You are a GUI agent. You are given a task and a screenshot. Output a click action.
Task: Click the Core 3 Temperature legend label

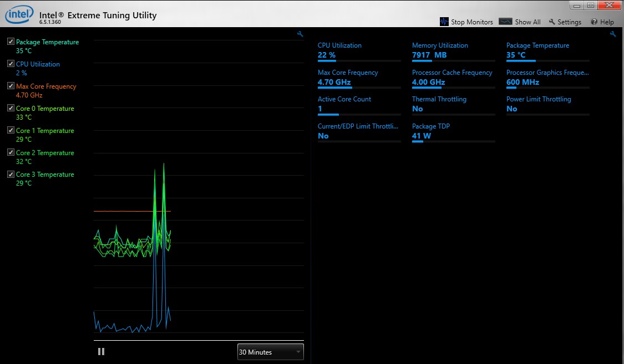(45, 175)
